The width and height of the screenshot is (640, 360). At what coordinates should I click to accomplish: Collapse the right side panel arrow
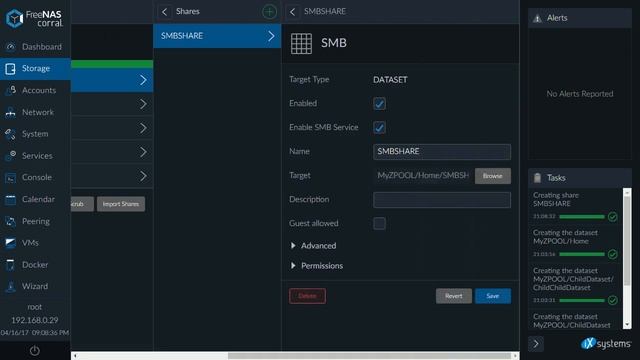point(536,344)
